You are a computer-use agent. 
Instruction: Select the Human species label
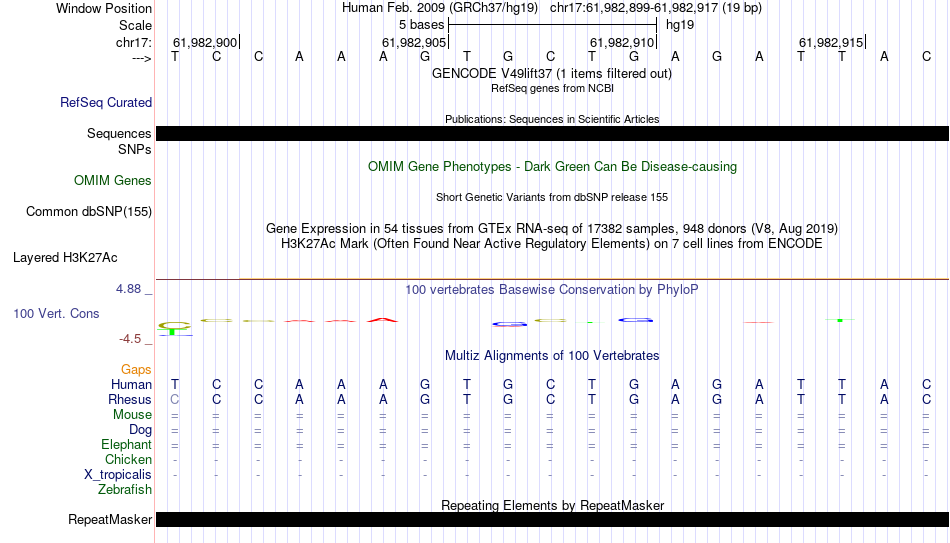131,385
